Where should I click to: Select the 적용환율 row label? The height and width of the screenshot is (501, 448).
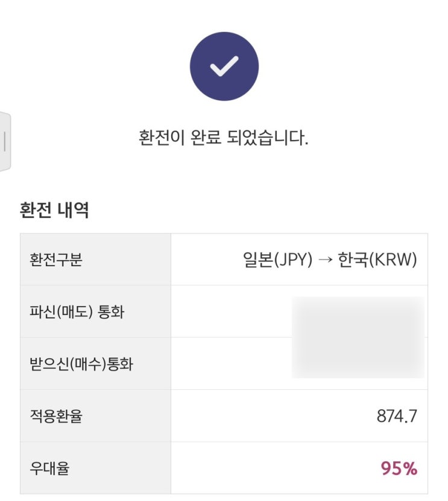click(55, 416)
